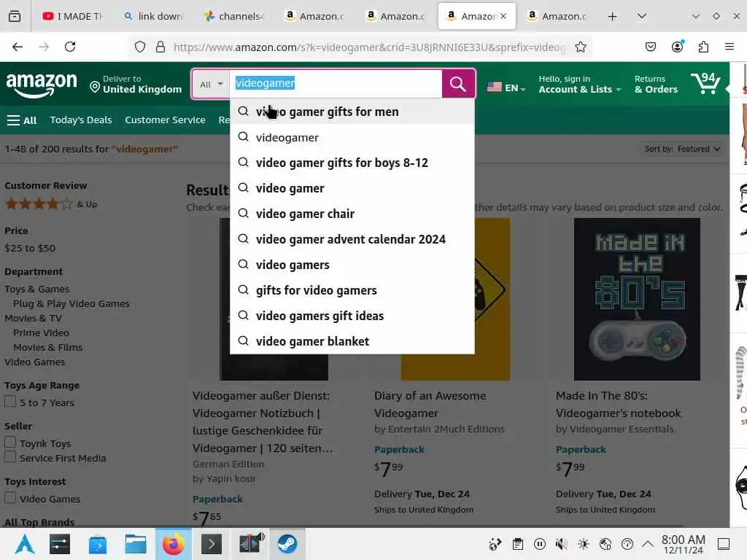Tick the Video Games interest checkbox
The image size is (747, 560).
pyautogui.click(x=10, y=497)
